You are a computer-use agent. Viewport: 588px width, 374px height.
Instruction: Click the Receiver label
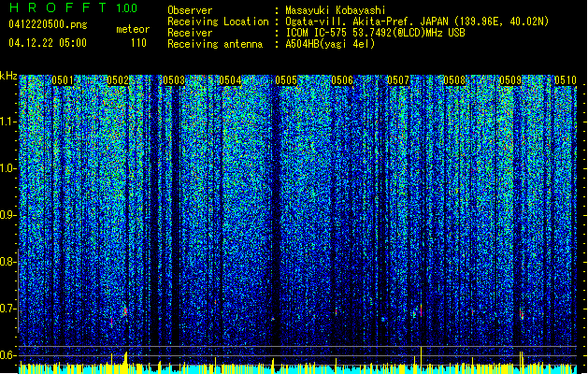coord(190,33)
